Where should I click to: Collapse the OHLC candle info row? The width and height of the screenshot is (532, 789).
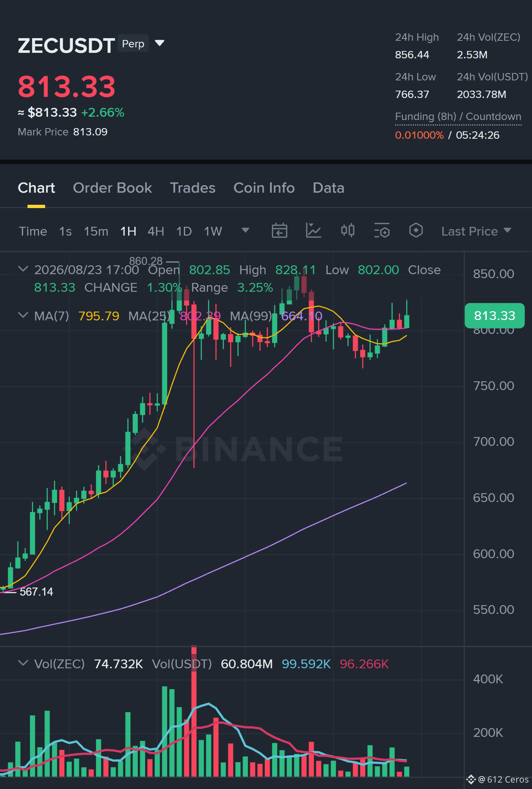23,269
